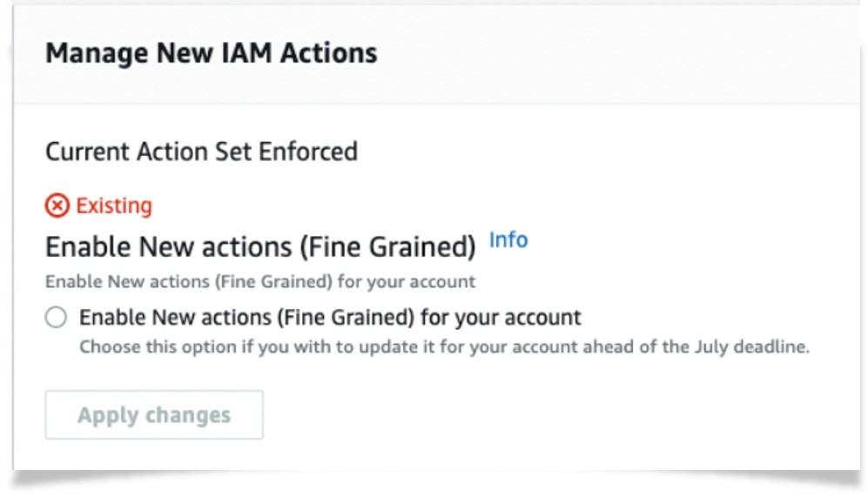Click the radio option's bold label text

coord(330,317)
